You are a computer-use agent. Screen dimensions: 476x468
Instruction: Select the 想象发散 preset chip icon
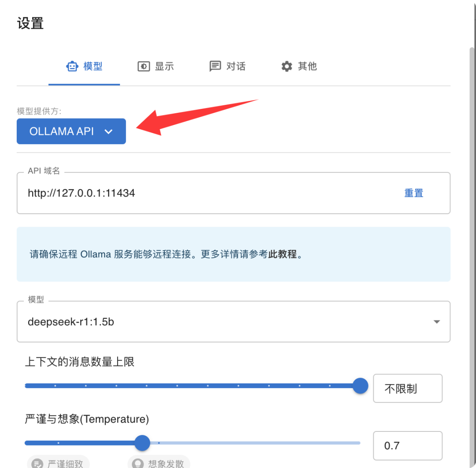138,464
